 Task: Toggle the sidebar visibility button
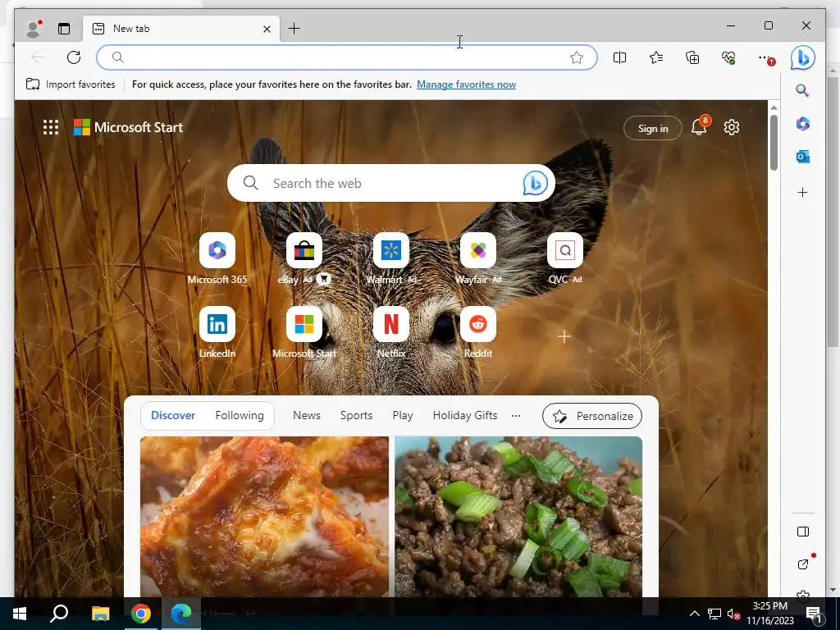coord(802,532)
